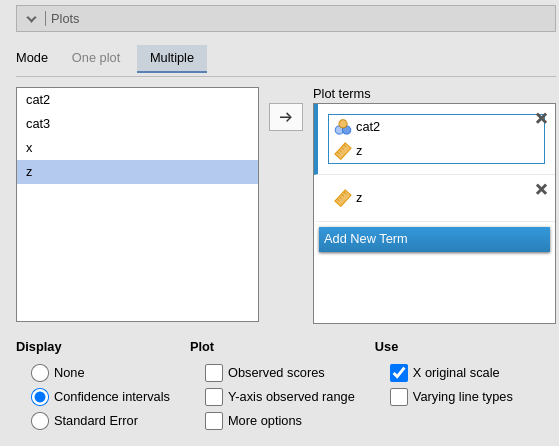The height and width of the screenshot is (446, 559).
Task: Click the ruler icon in first term
Action: [343, 151]
